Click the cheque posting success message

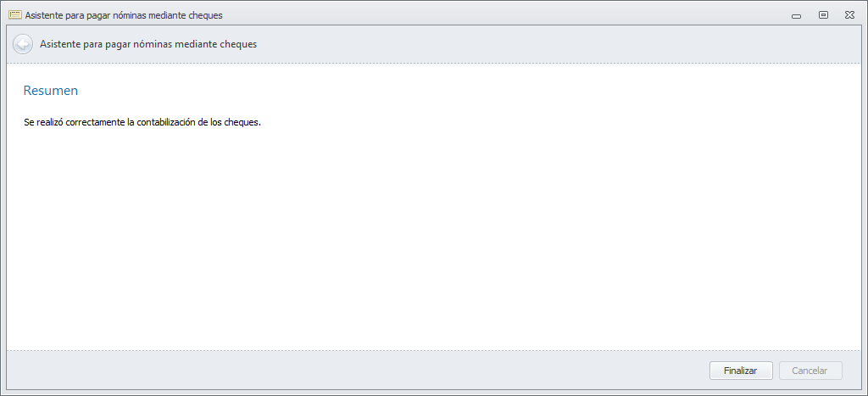[142, 122]
